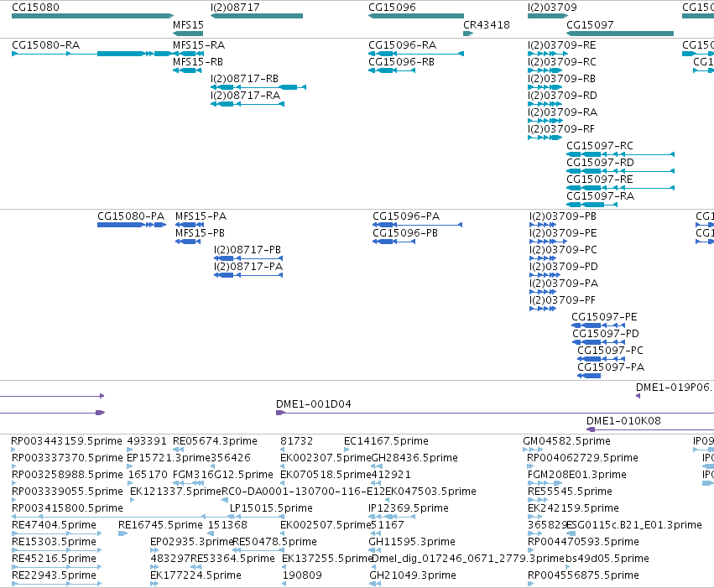Select the CG15097-PD protein label

coord(606,334)
